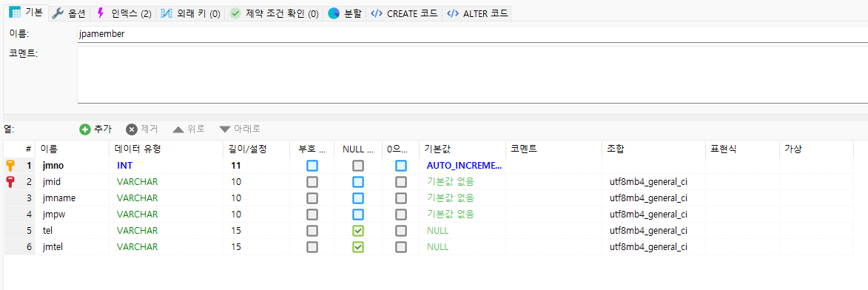
Task: Open data type VARCHAR for jmname
Action: coord(138,198)
